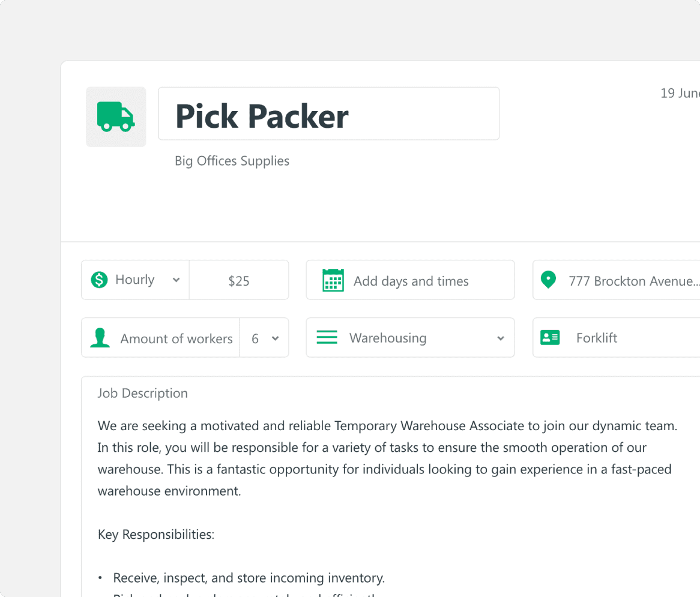Click the Forklift license field

[624, 338]
